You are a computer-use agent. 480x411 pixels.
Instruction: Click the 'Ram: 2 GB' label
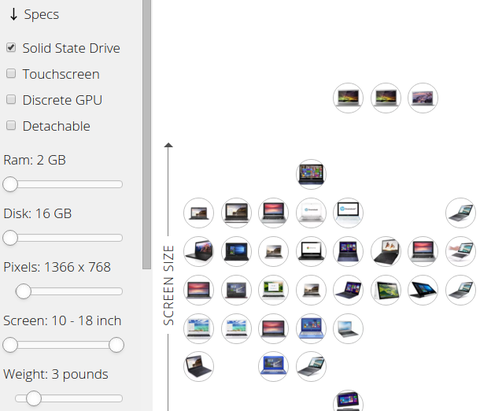point(35,160)
